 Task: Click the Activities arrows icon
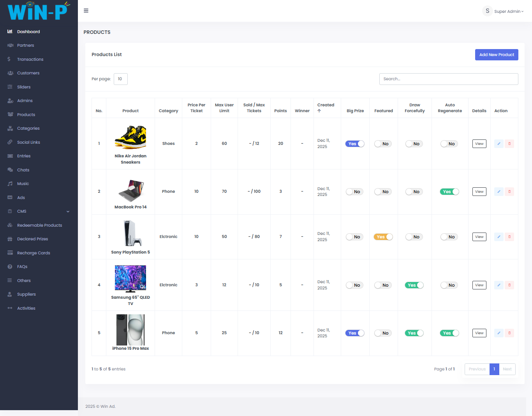10,308
